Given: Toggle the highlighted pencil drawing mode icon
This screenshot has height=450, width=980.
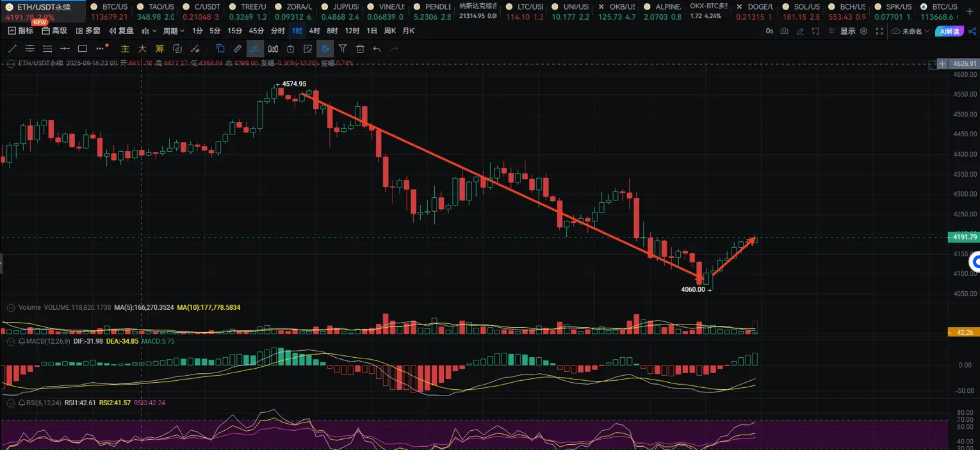Looking at the screenshot, I should click(255, 49).
